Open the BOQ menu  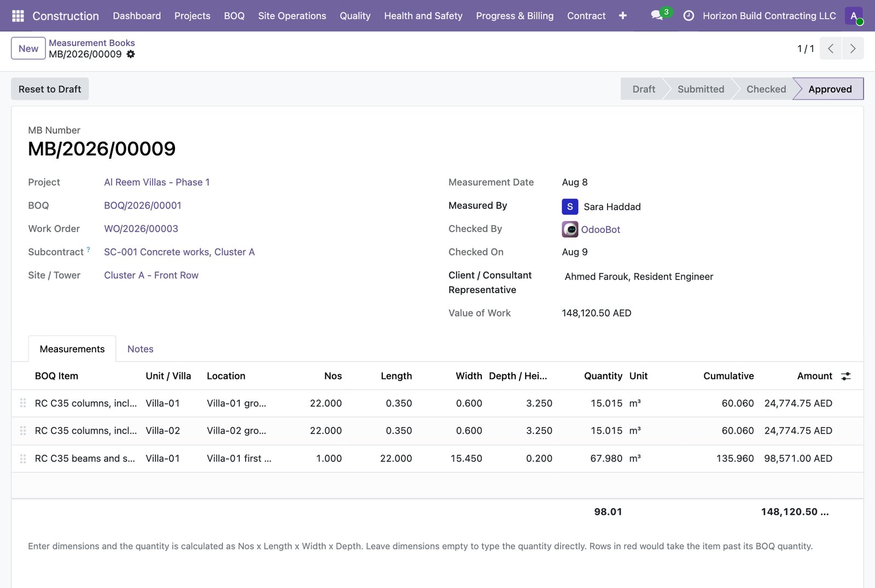pos(234,16)
